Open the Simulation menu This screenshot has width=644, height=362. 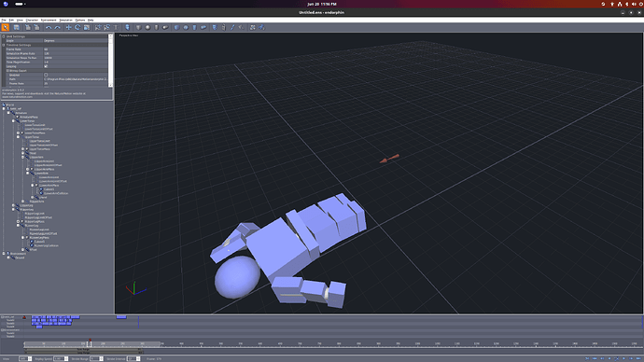coord(65,20)
